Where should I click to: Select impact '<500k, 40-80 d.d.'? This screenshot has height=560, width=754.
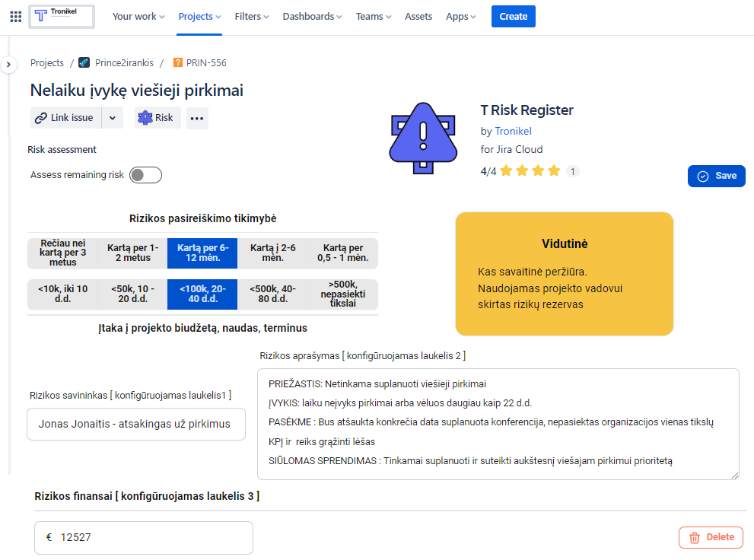click(272, 294)
